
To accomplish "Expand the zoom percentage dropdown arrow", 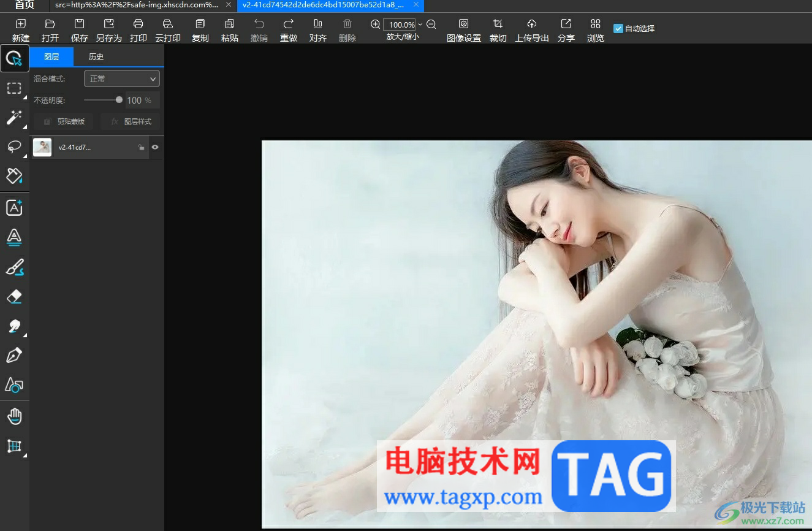I will click(420, 25).
